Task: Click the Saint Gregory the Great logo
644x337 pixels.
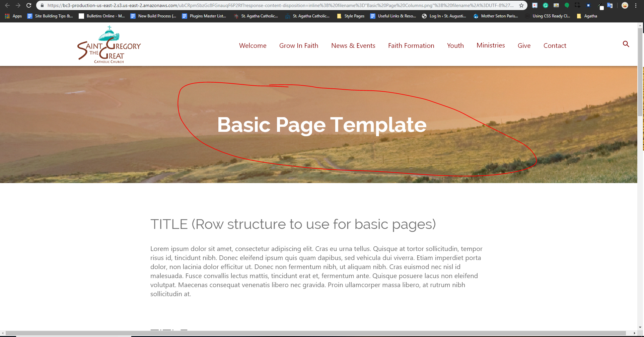Action: [x=109, y=45]
